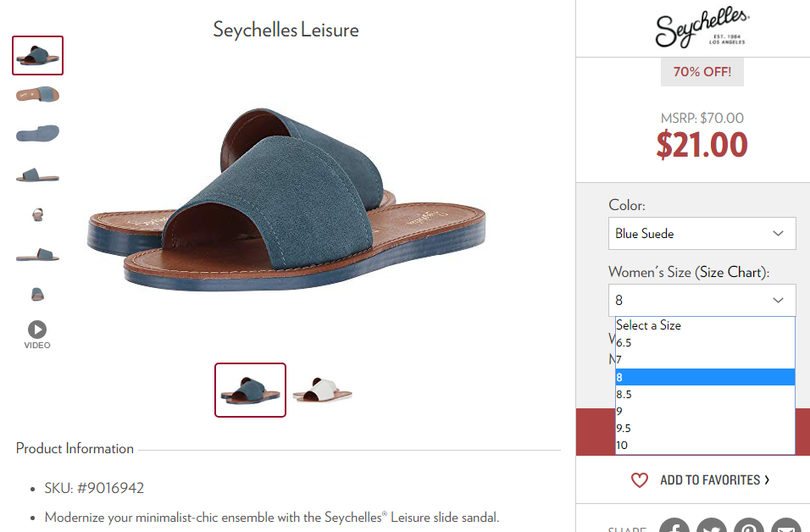This screenshot has width=810, height=532.
Task: Select the blue suede color swatch
Action: (251, 390)
